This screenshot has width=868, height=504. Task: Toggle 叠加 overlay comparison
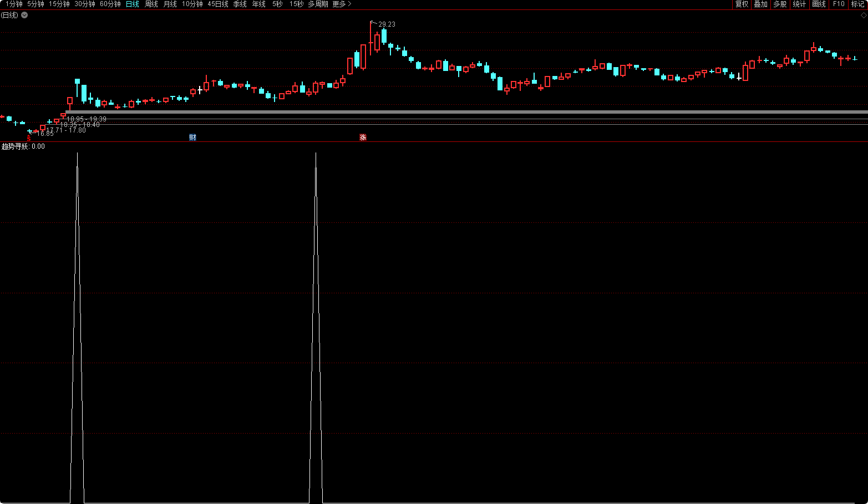[x=760, y=4]
